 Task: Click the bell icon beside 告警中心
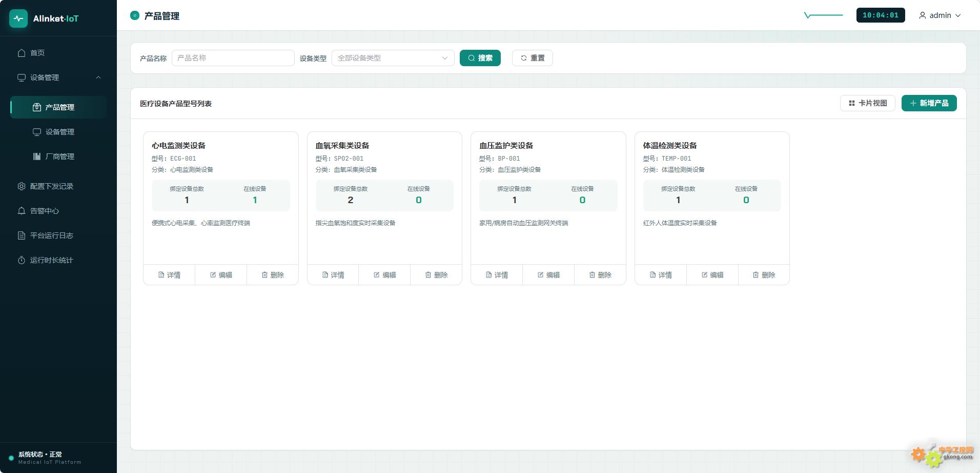(22, 211)
